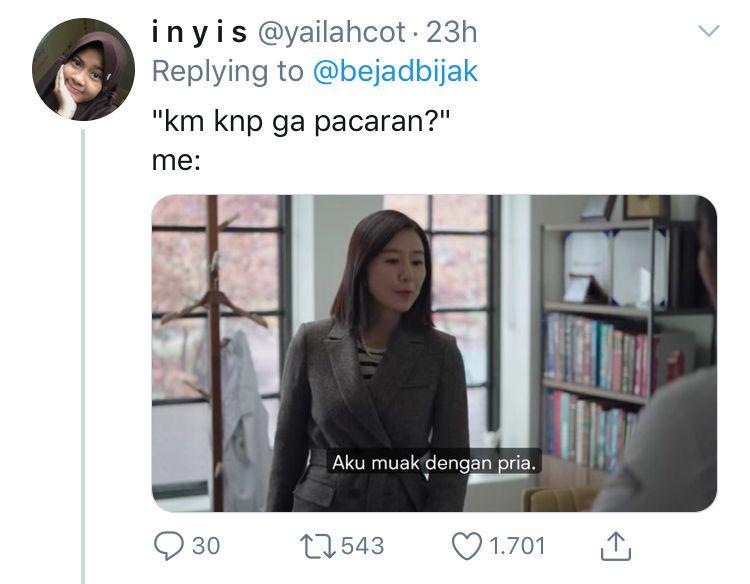
Task: Click the 1.701 likes count
Action: (517, 546)
